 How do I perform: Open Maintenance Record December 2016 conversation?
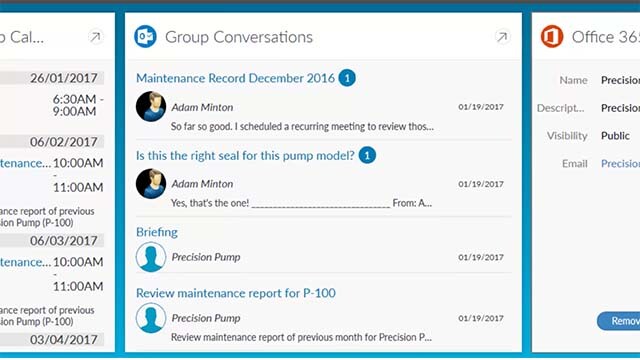click(236, 78)
